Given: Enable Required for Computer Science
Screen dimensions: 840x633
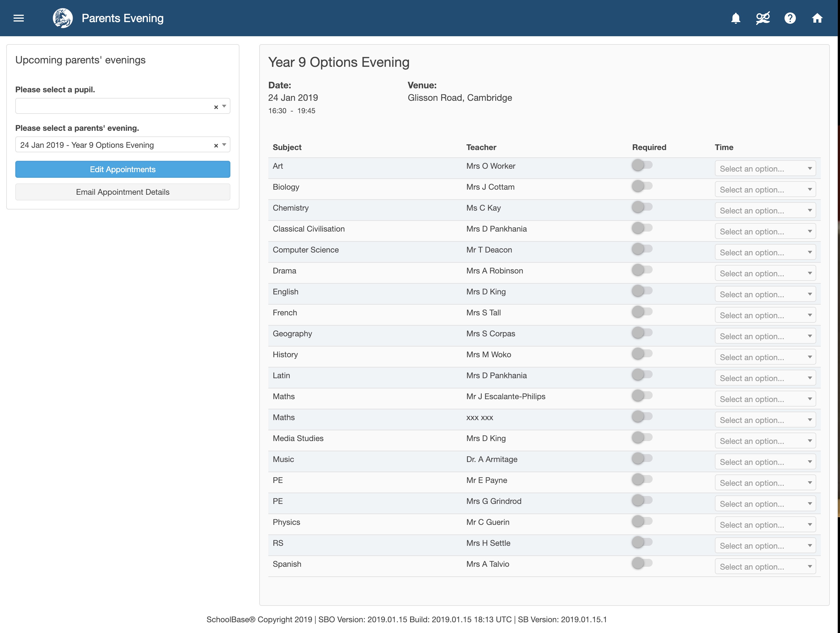Looking at the screenshot, I should (642, 249).
